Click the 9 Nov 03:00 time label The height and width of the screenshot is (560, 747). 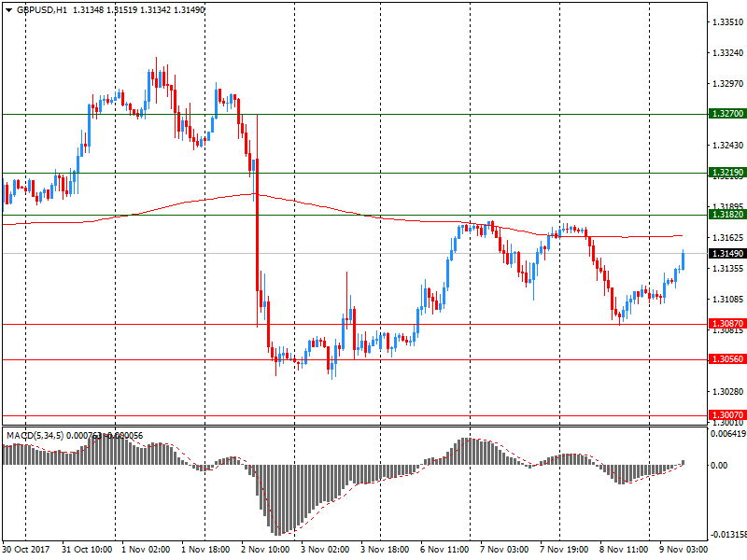(x=684, y=550)
